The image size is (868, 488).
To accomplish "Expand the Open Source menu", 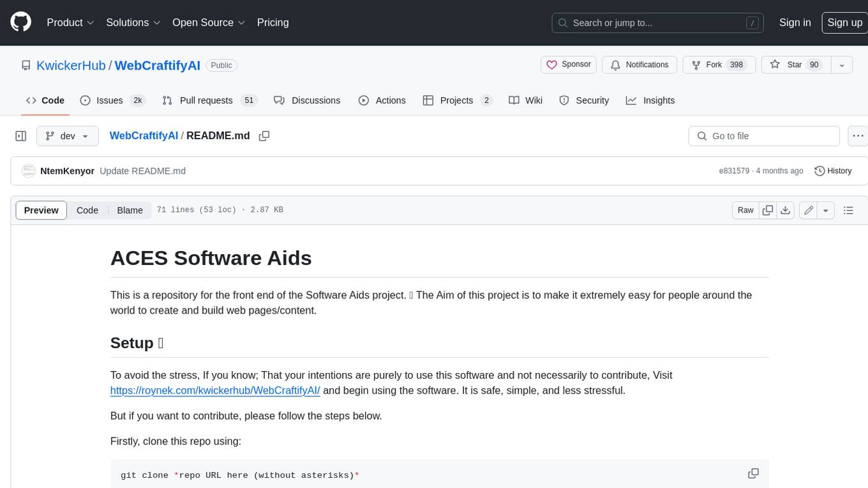I will [209, 22].
